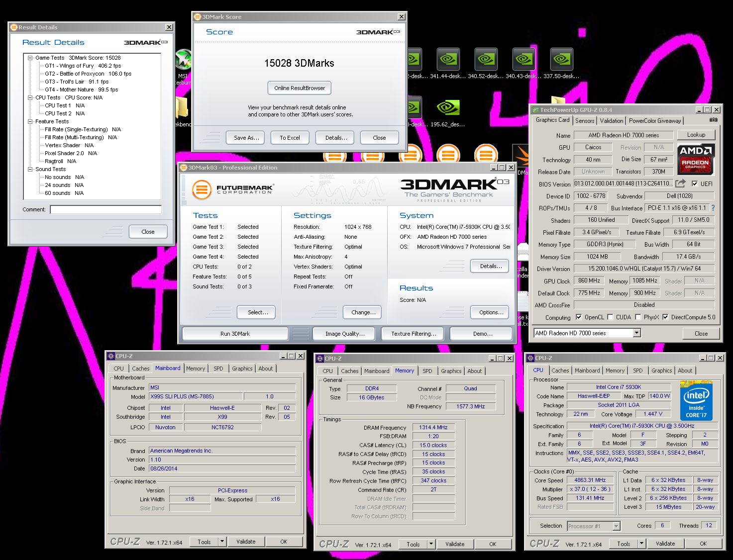Switch to Sensors tab in GPU-Z

click(x=585, y=121)
